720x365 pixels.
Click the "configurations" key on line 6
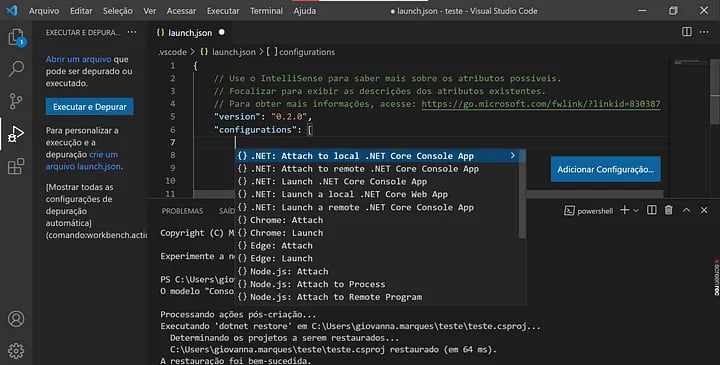(x=255, y=129)
